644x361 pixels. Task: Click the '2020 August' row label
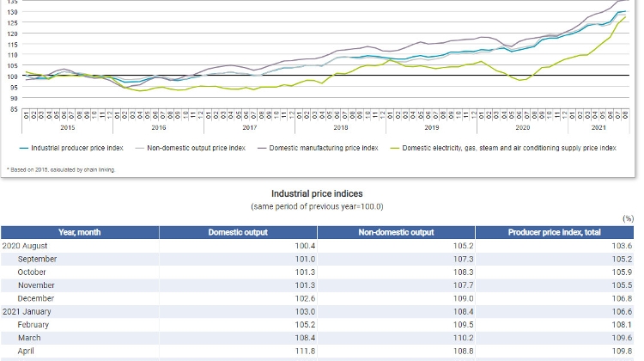24,246
